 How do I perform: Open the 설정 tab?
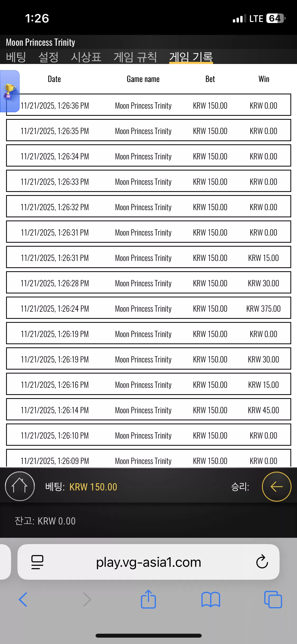(x=48, y=57)
